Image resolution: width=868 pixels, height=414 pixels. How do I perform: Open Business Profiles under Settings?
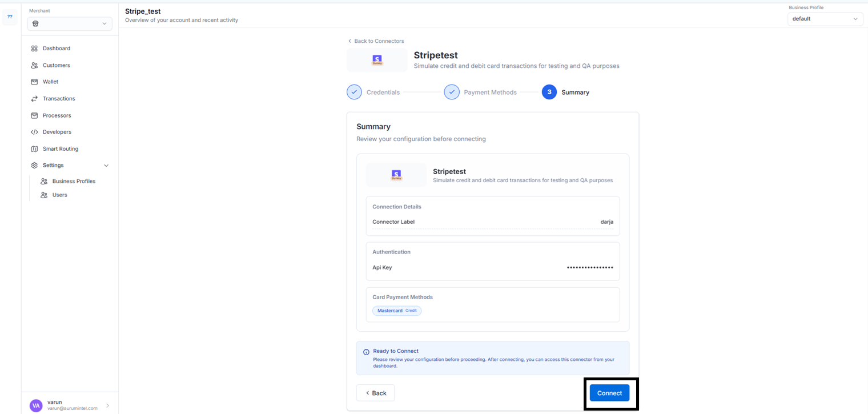pyautogui.click(x=74, y=181)
